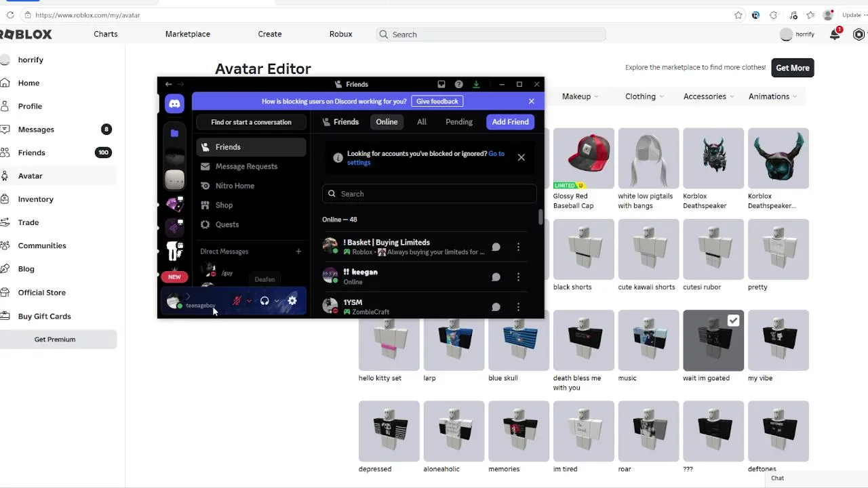The width and height of the screenshot is (868, 488).
Task: Toggle deafen headphones in Discord user panel
Action: pyautogui.click(x=264, y=301)
